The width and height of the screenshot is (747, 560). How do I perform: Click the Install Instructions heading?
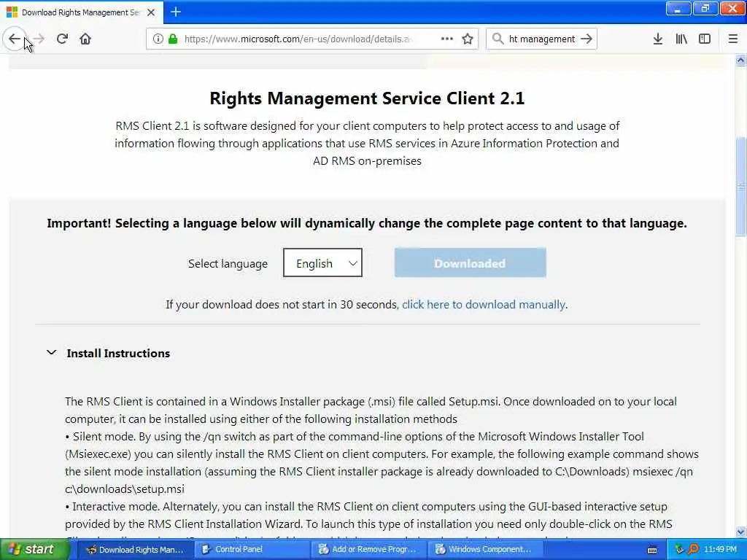[x=118, y=354]
